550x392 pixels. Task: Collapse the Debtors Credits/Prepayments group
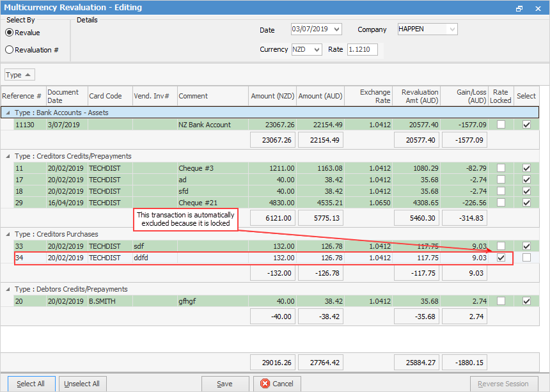tap(8, 289)
